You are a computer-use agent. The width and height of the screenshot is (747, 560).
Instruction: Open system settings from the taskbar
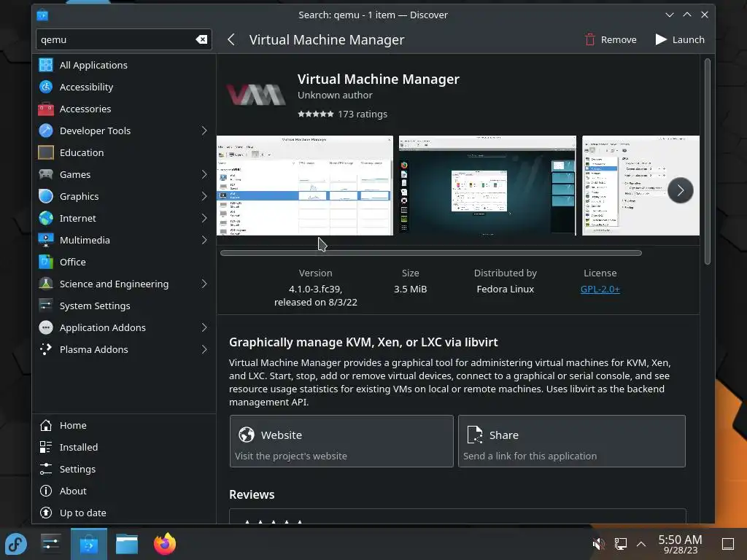coord(50,544)
